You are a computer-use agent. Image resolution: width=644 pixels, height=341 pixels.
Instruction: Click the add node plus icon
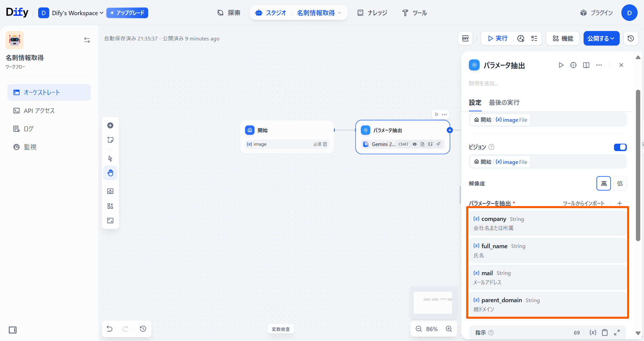point(110,125)
